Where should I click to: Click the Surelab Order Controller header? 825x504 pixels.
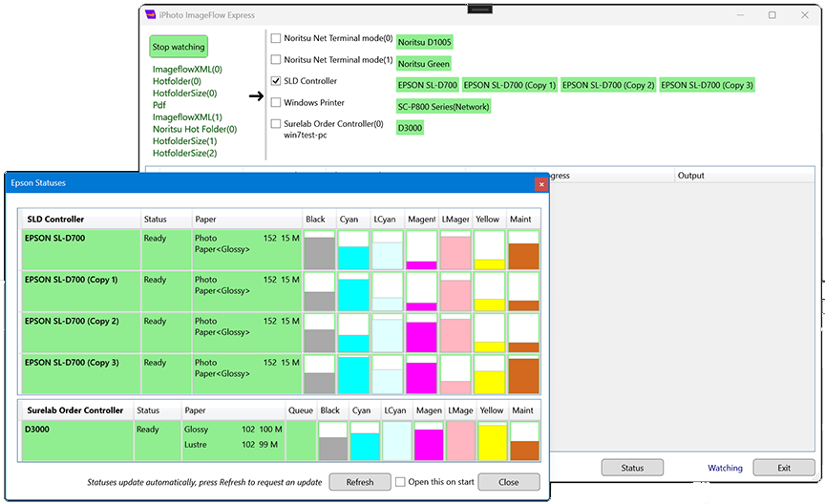point(75,410)
